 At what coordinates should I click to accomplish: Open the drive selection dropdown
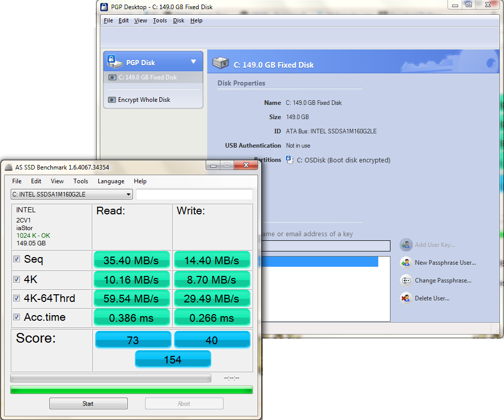[128, 194]
